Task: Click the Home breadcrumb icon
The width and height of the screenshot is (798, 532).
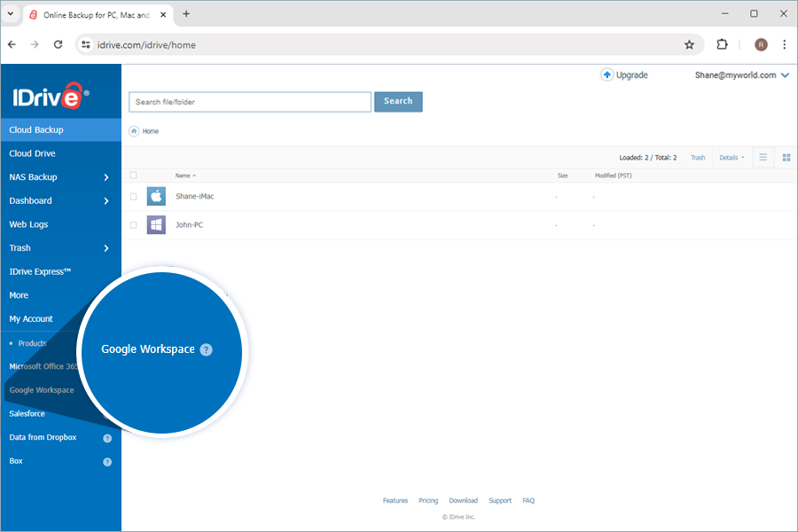Action: (x=134, y=131)
